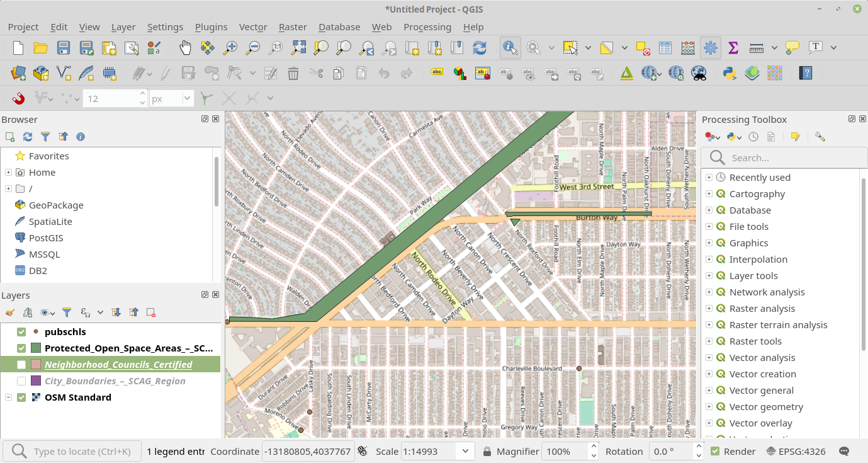Image resolution: width=868 pixels, height=463 pixels.
Task: Click the Coordinate value field
Action: click(307, 452)
